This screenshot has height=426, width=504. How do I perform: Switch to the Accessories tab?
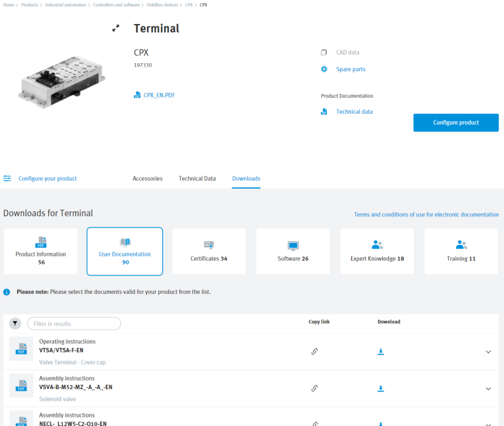[x=148, y=178]
